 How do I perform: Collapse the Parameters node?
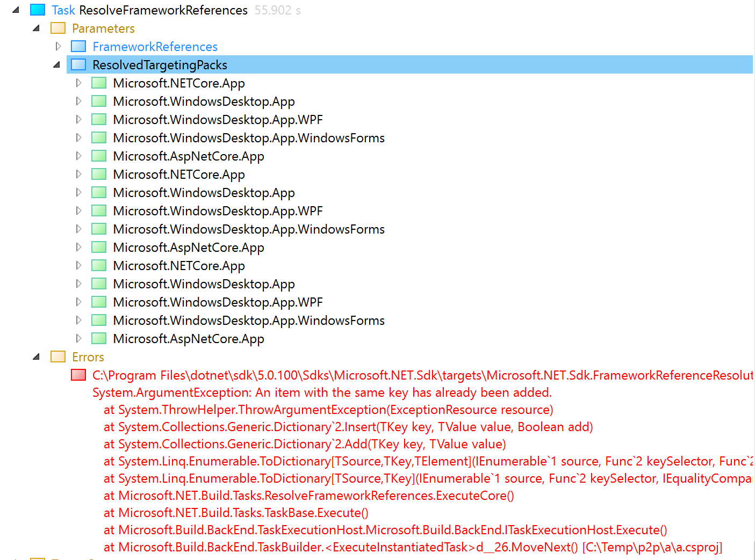click(x=35, y=28)
